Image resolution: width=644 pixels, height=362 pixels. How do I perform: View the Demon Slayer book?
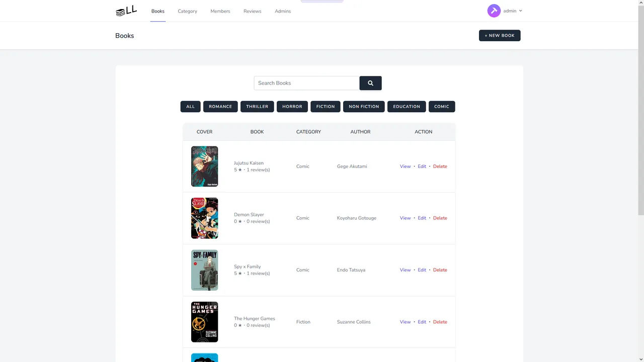point(406,218)
